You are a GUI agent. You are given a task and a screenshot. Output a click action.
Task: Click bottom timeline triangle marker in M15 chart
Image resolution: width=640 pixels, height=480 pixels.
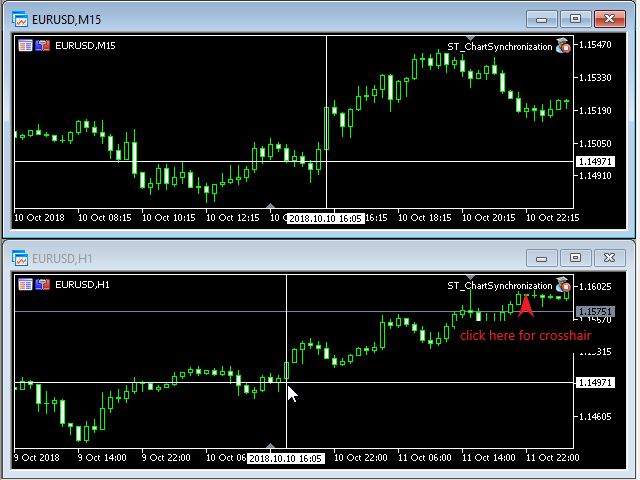pos(270,206)
